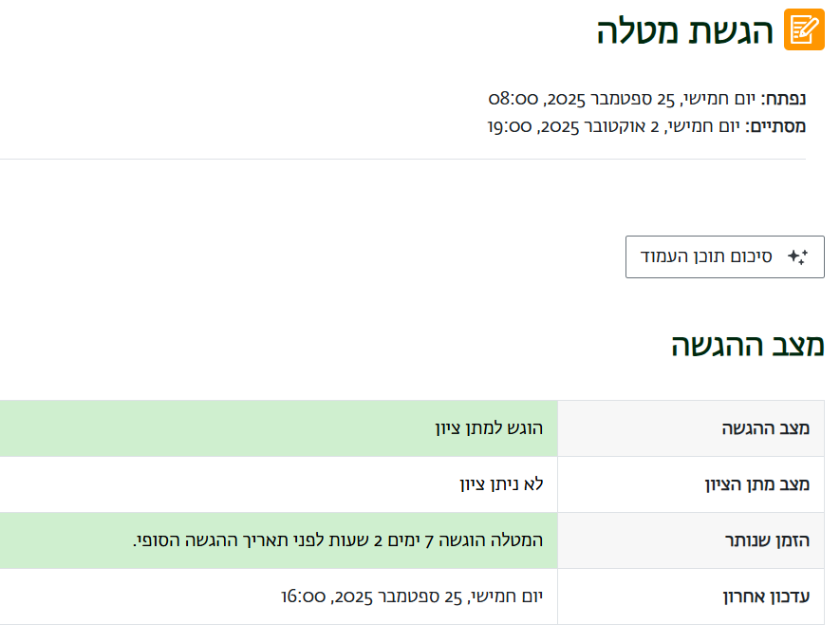Click the horizontal divider below the dates

tap(402, 159)
